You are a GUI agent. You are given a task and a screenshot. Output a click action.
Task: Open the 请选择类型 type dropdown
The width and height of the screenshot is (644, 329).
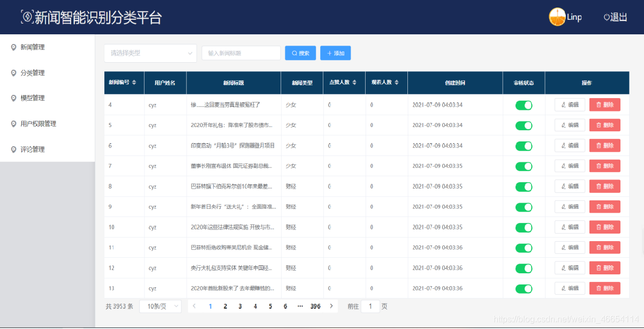[x=150, y=53]
